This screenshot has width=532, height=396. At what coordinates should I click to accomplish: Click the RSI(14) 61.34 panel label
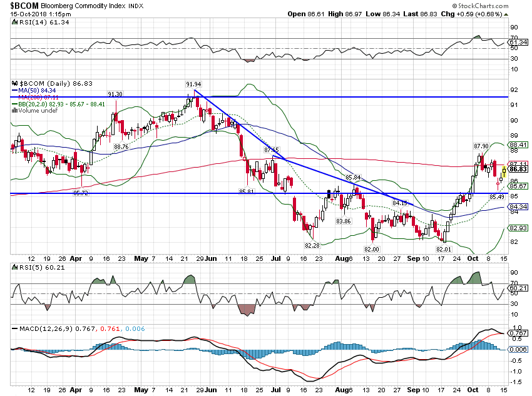44,23
